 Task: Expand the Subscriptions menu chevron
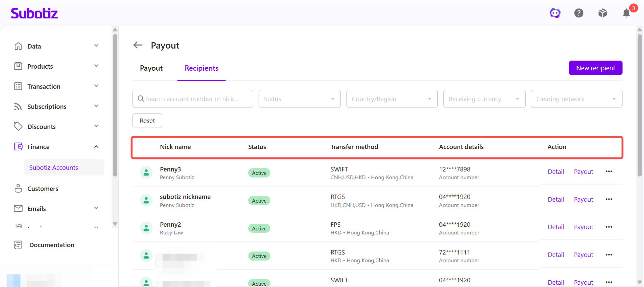[96, 106]
